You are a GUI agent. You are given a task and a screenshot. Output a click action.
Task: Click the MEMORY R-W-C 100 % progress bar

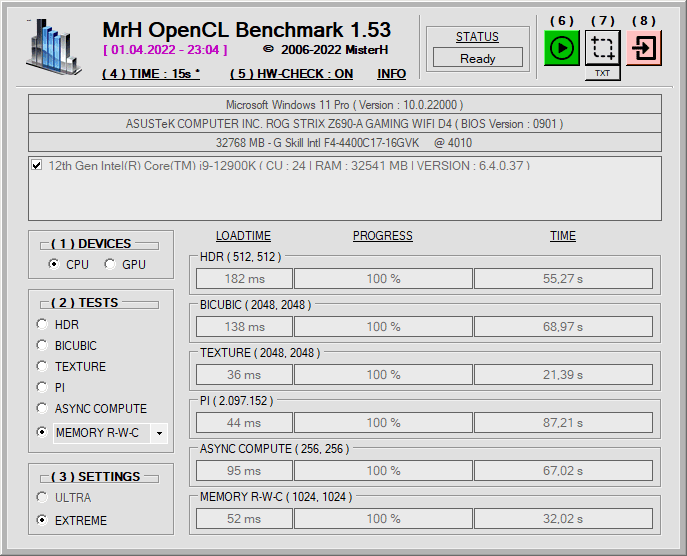pyautogui.click(x=383, y=519)
